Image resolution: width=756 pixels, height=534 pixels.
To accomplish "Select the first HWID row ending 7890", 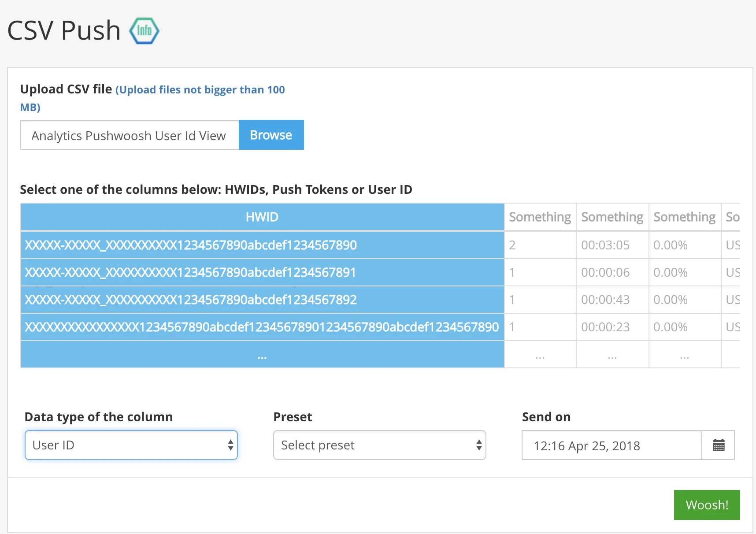I will pos(262,245).
